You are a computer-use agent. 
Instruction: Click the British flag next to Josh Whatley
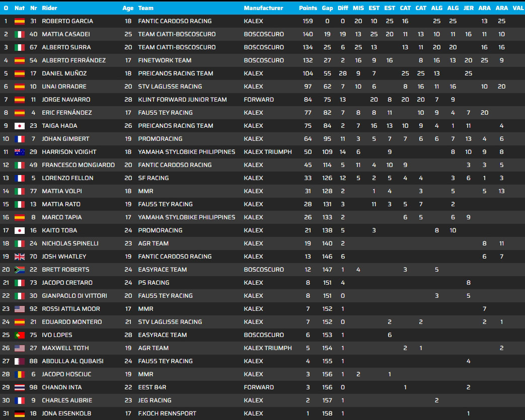(20, 257)
